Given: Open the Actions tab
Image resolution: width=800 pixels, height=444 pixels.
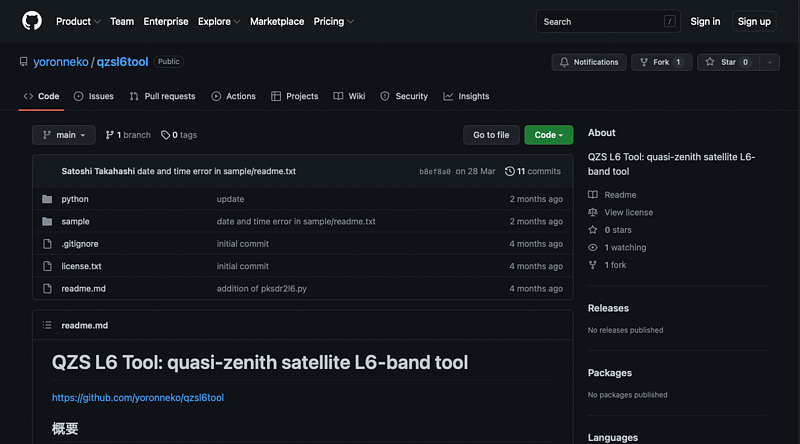Looking at the screenshot, I should pos(233,96).
